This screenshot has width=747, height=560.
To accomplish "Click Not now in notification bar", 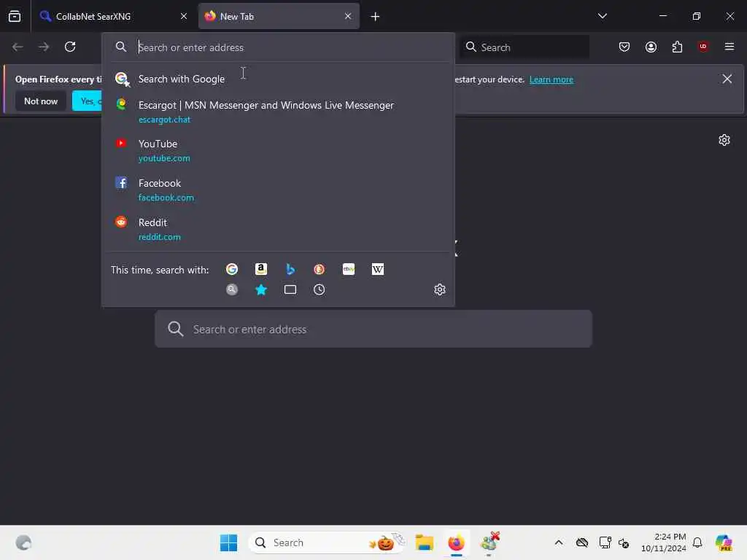I will 41,101.
